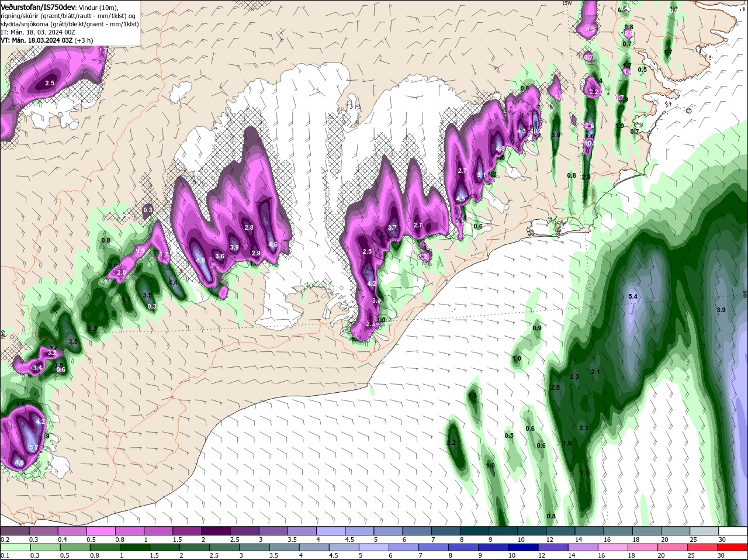Click the 2.0 value label on the map
Screen dimensions: 748x560
coord(122,273)
